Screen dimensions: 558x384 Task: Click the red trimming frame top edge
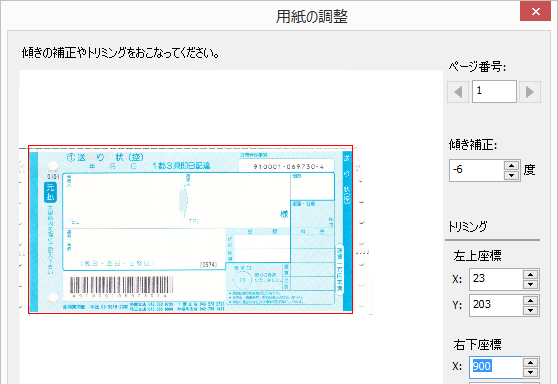click(190, 146)
